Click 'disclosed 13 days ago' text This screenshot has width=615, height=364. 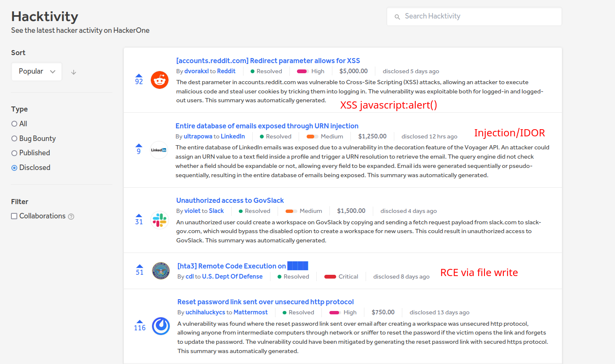tap(439, 313)
